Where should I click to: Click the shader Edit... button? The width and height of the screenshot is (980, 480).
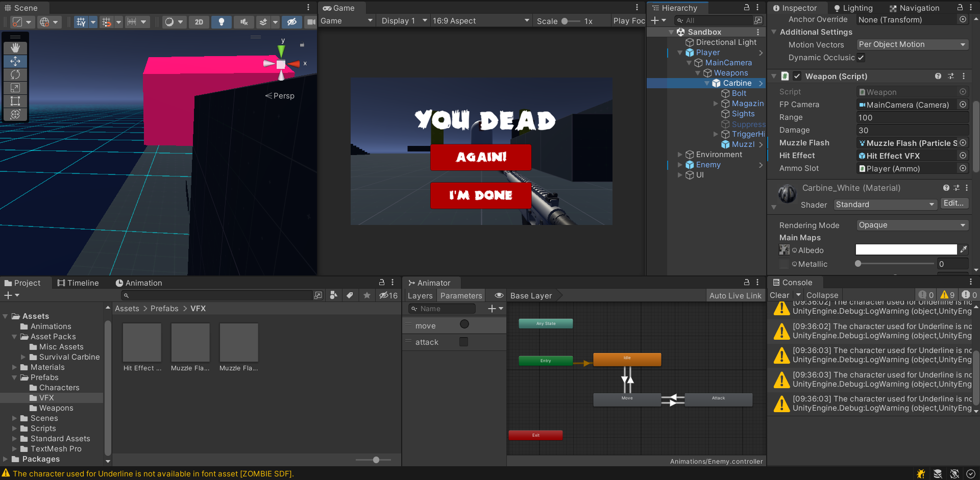(953, 204)
